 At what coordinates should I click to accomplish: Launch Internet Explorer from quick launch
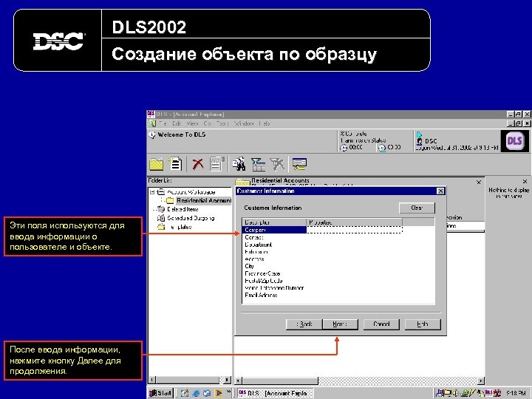tap(196, 393)
